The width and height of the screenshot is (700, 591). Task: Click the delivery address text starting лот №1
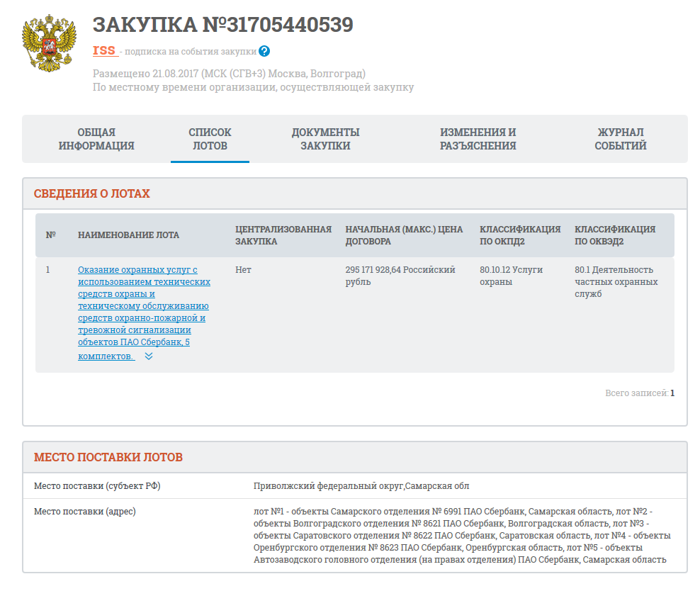click(x=462, y=535)
